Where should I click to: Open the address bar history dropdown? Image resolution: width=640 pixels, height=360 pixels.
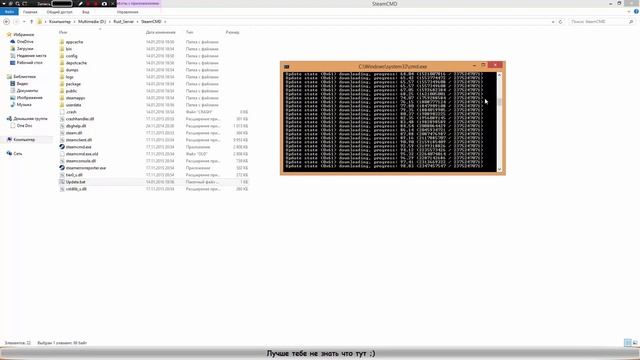[553, 22]
